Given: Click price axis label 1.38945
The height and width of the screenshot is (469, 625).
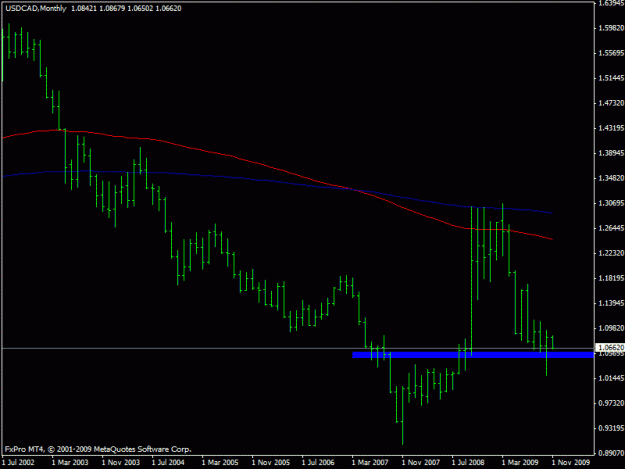Looking at the screenshot, I should (x=611, y=153).
